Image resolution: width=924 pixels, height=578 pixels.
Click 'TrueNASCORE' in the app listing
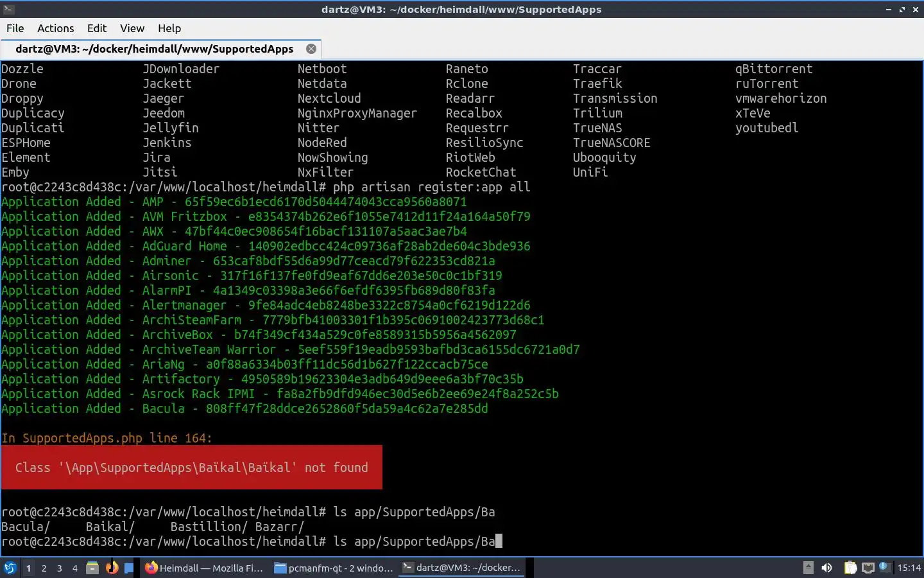coord(612,143)
